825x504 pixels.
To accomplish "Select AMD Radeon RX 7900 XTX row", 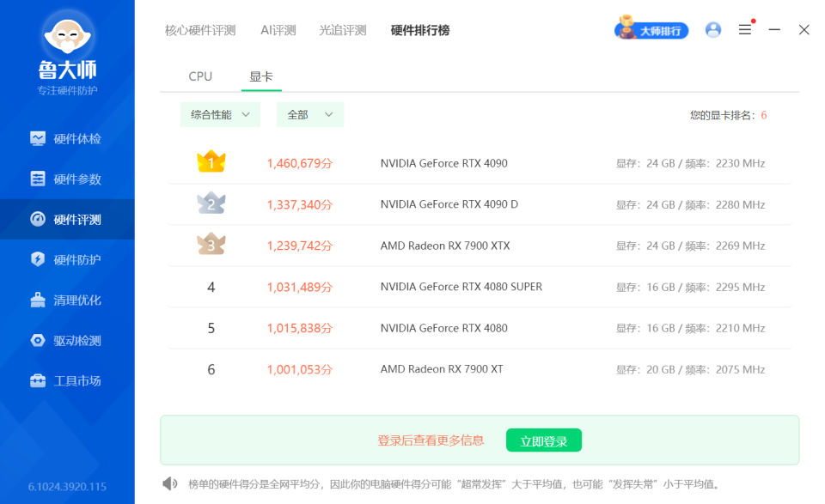I will [480, 246].
